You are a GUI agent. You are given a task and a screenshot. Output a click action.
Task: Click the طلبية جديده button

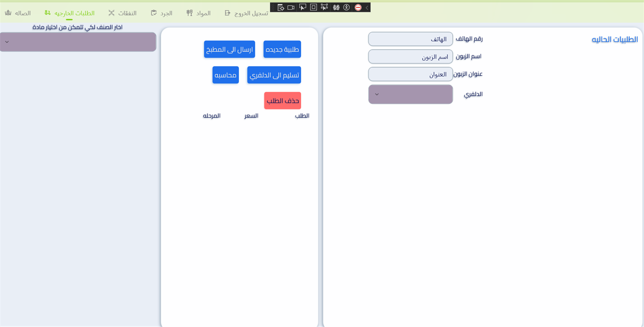point(282,49)
